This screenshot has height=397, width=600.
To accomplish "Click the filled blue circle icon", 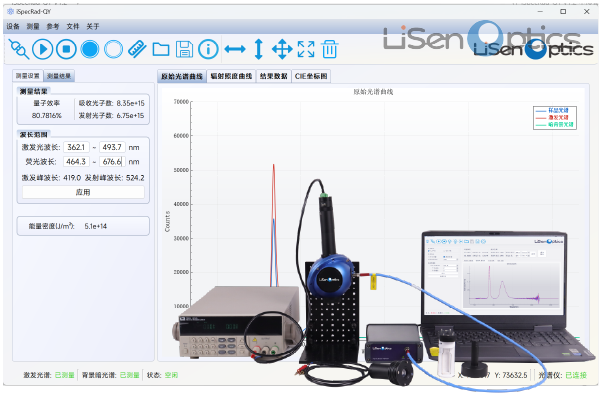I will tap(90, 49).
